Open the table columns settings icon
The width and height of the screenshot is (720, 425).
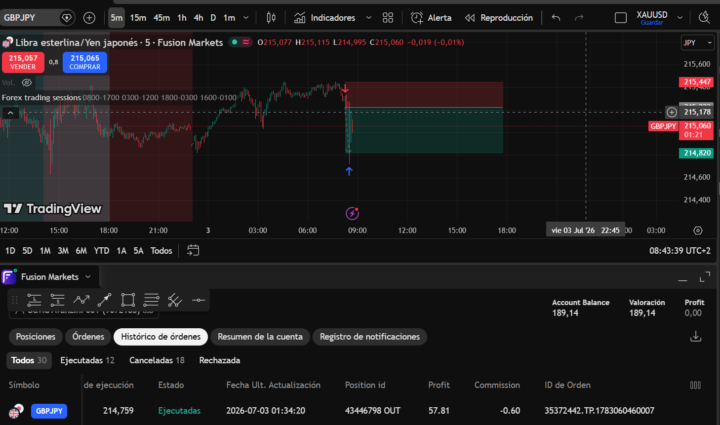(x=695, y=385)
